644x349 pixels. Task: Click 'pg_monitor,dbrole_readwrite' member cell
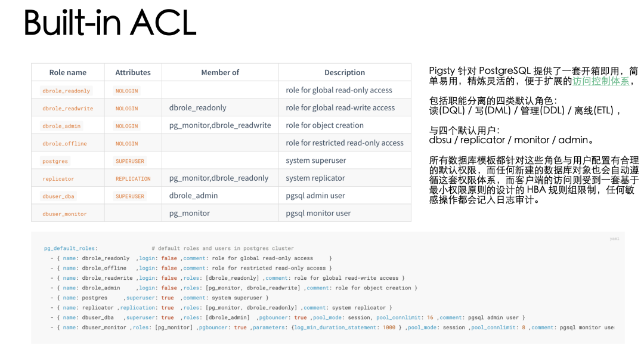click(x=220, y=125)
